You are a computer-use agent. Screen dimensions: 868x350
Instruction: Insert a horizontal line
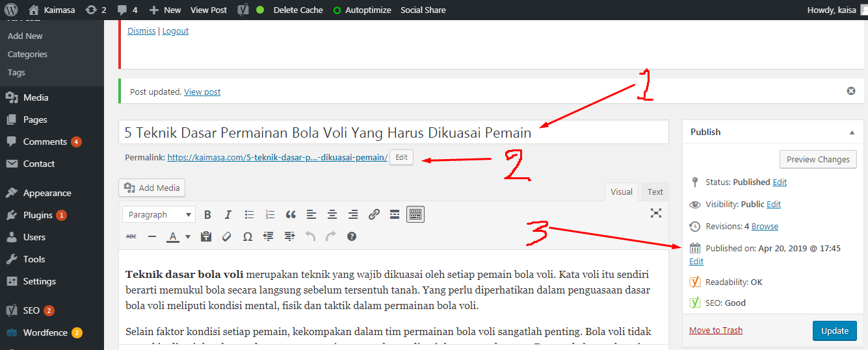(x=152, y=236)
